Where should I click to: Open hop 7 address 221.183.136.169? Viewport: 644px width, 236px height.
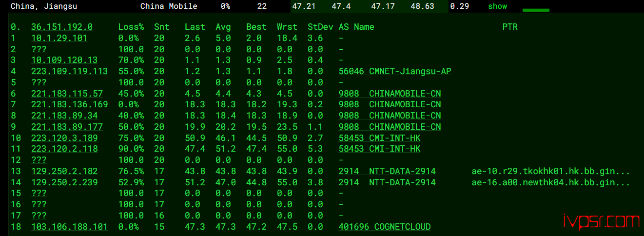click(69, 104)
